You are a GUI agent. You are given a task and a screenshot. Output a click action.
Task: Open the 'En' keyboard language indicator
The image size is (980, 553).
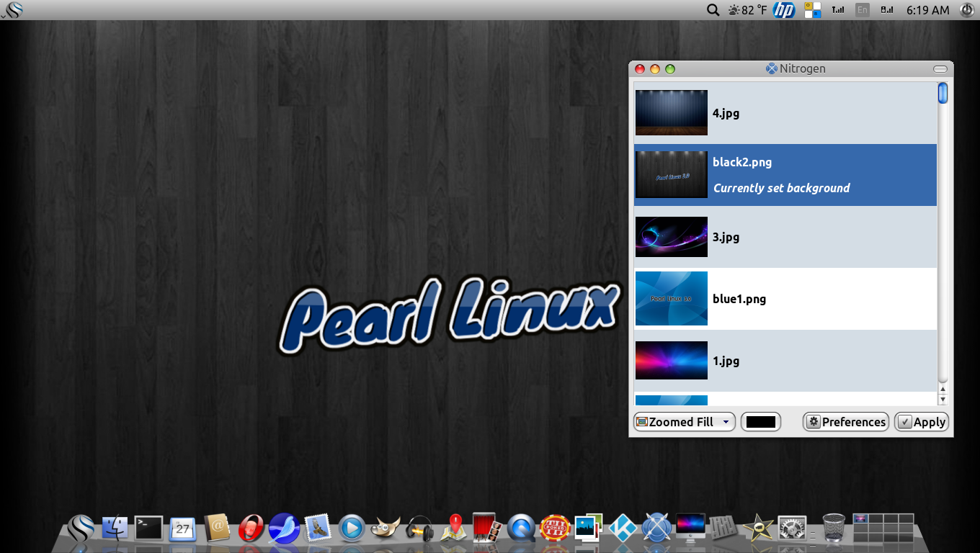(x=862, y=10)
